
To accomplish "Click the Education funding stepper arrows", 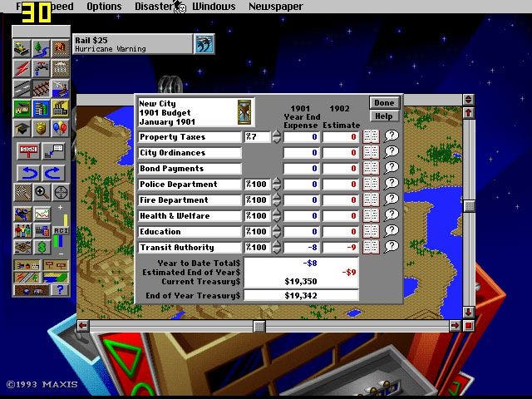I will (277, 231).
